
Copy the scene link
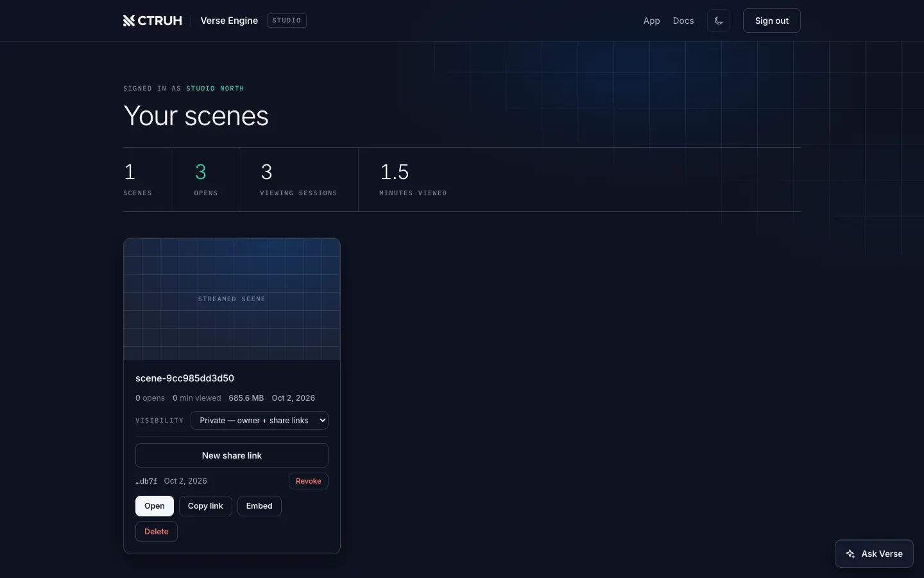coord(205,506)
